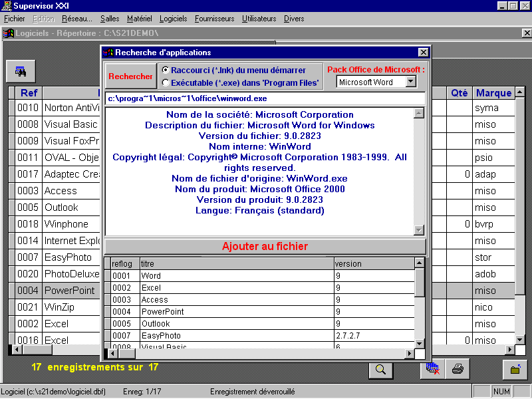Click the row selector beside 0010 Norton
Image resolution: width=532 pixels, height=399 pixels.
(x=11, y=108)
